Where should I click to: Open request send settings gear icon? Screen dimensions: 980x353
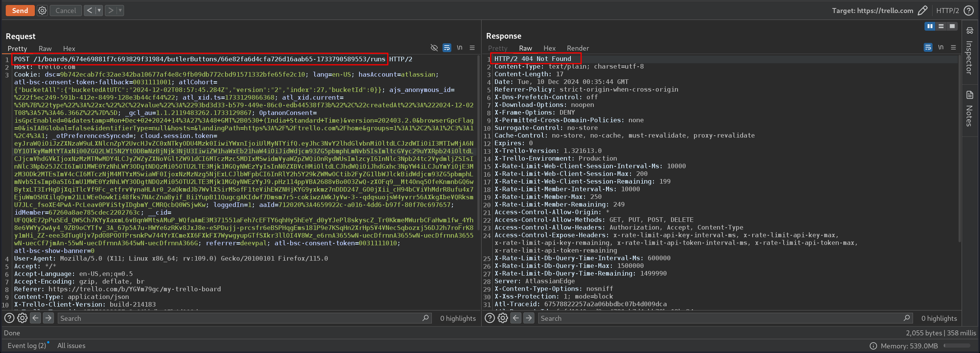[x=42, y=11]
